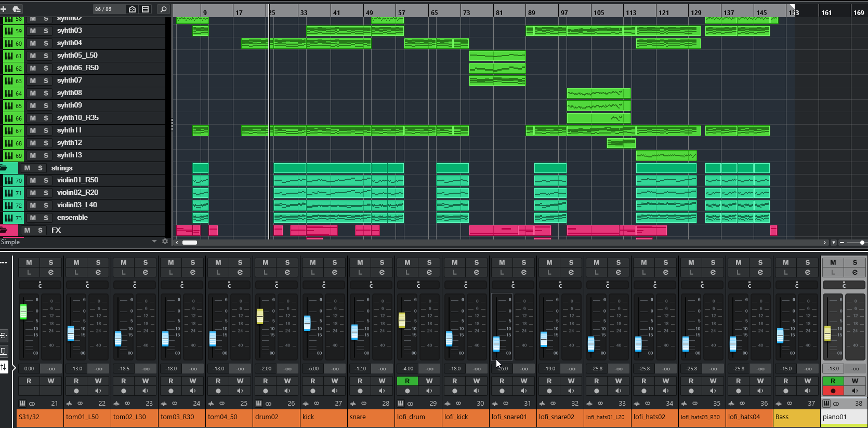Disable Read automation on lofi_drum channel
This screenshot has width=868, height=428.
tap(407, 381)
